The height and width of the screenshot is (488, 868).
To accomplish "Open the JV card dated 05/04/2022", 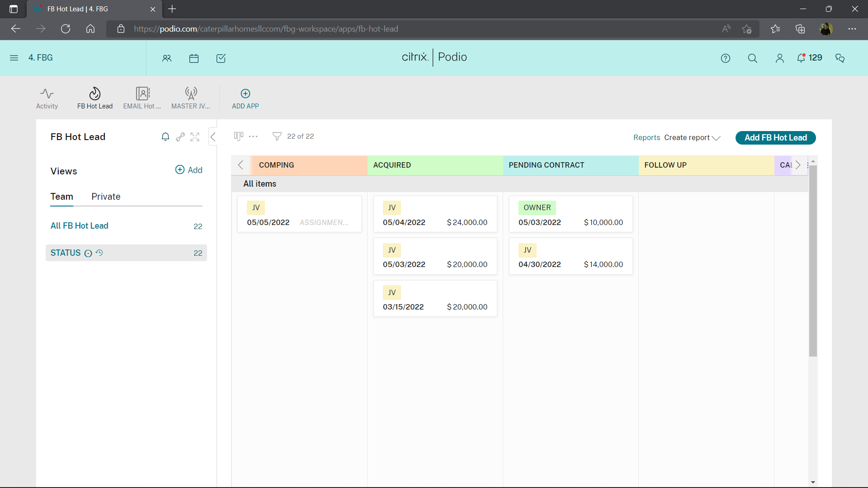I will pyautogui.click(x=435, y=214).
